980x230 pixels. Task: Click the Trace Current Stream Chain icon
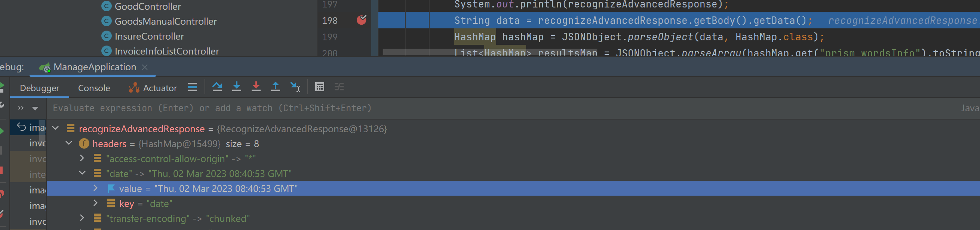(339, 87)
